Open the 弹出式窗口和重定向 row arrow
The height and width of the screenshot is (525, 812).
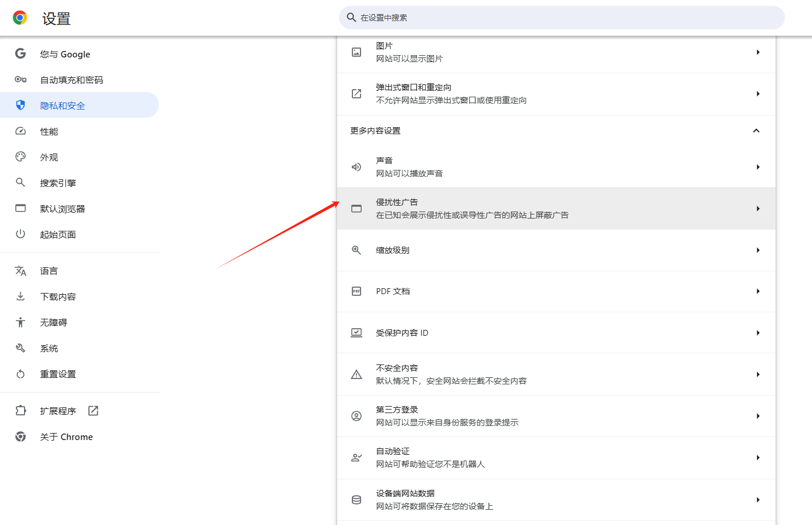[758, 94]
